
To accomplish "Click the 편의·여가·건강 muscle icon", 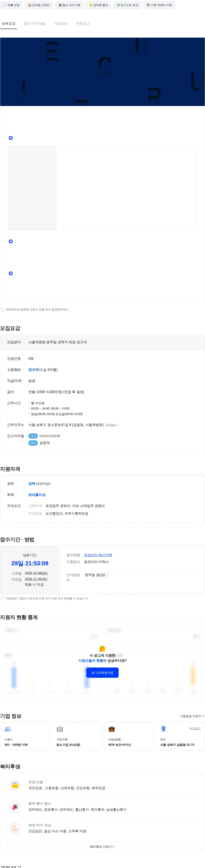I will [x=15, y=828].
